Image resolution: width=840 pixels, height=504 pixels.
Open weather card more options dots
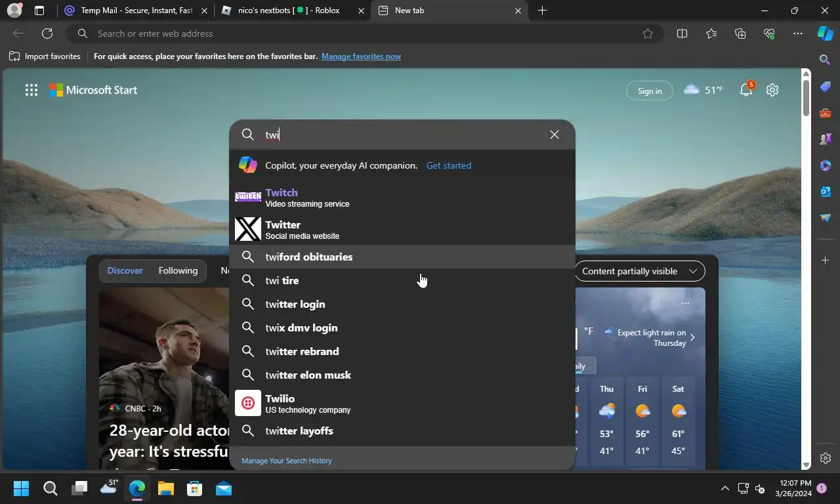click(x=685, y=303)
